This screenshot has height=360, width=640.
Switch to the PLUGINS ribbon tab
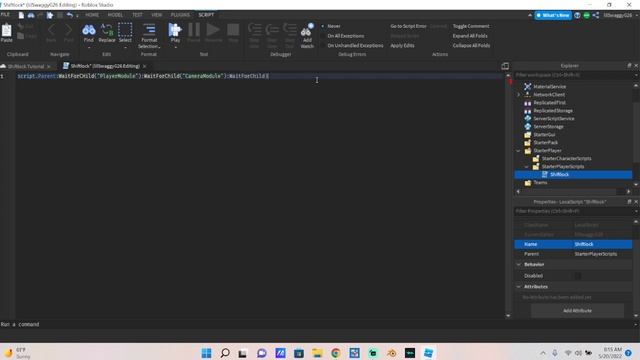coord(180,15)
